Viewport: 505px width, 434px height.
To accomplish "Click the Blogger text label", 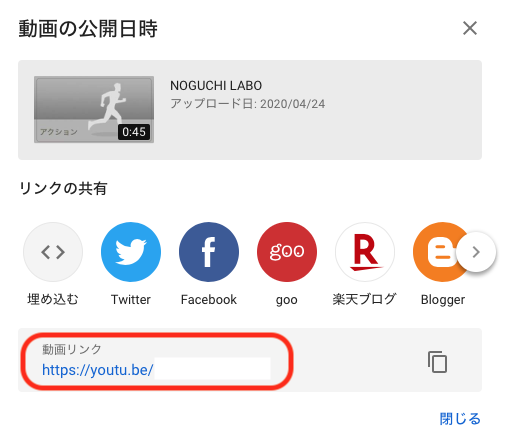I will (443, 300).
